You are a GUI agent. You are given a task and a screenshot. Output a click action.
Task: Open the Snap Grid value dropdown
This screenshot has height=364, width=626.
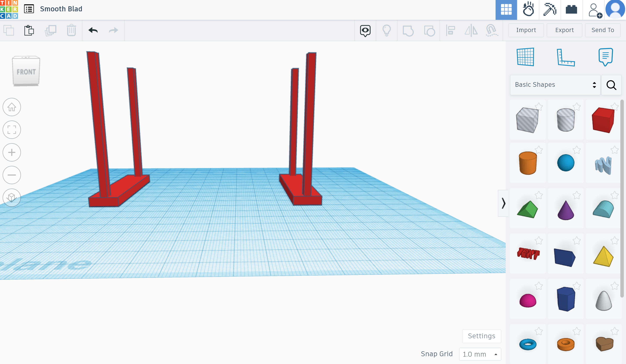tap(480, 354)
